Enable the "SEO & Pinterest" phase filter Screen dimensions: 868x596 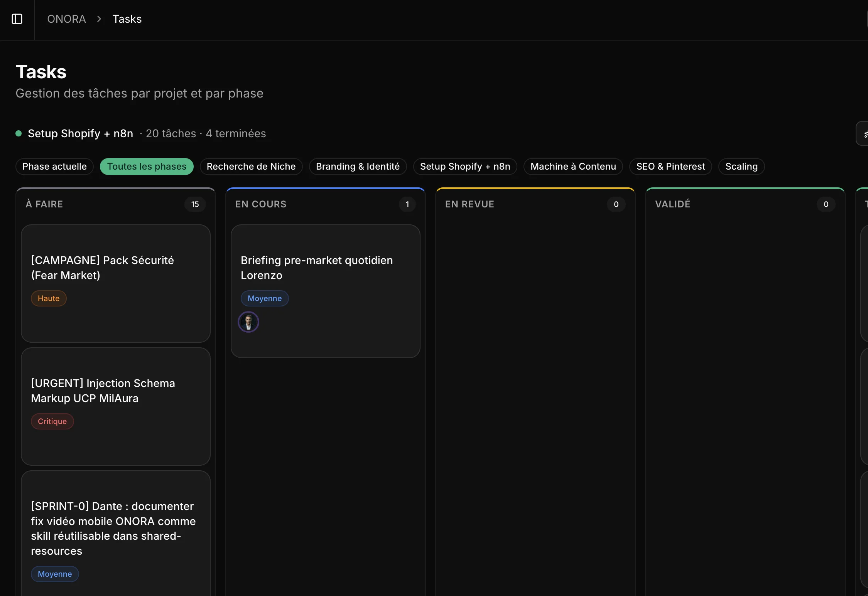point(670,167)
